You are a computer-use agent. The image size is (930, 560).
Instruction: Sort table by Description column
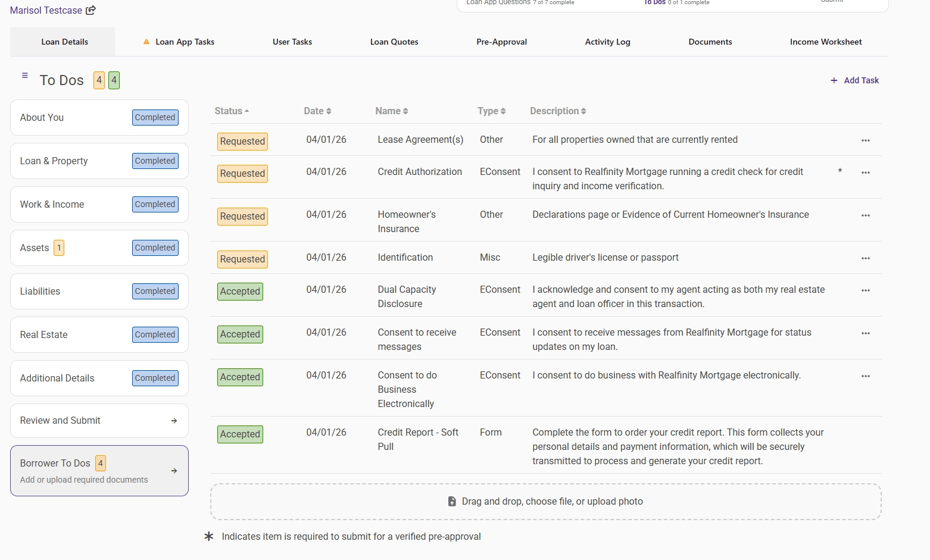pyautogui.click(x=558, y=111)
